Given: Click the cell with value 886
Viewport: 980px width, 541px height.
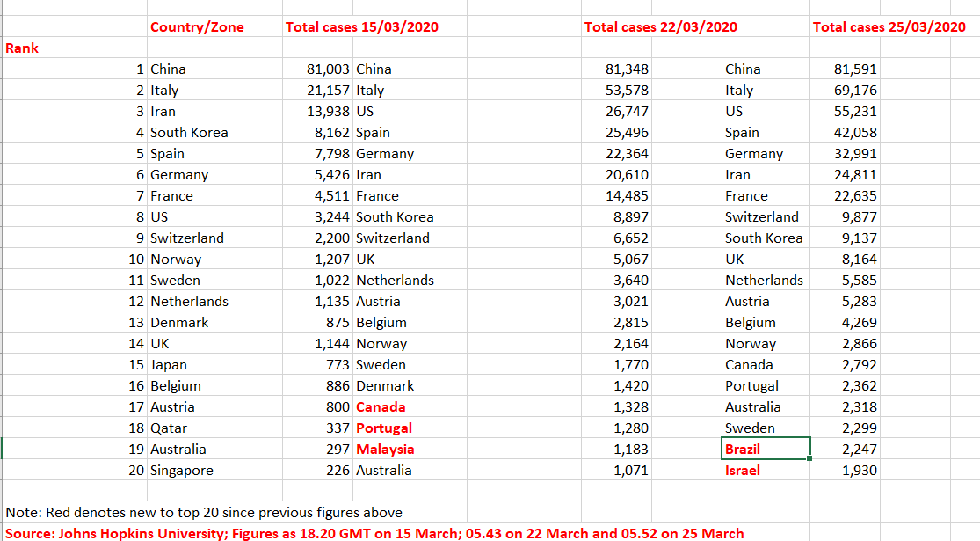Looking at the screenshot, I should click(317, 386).
